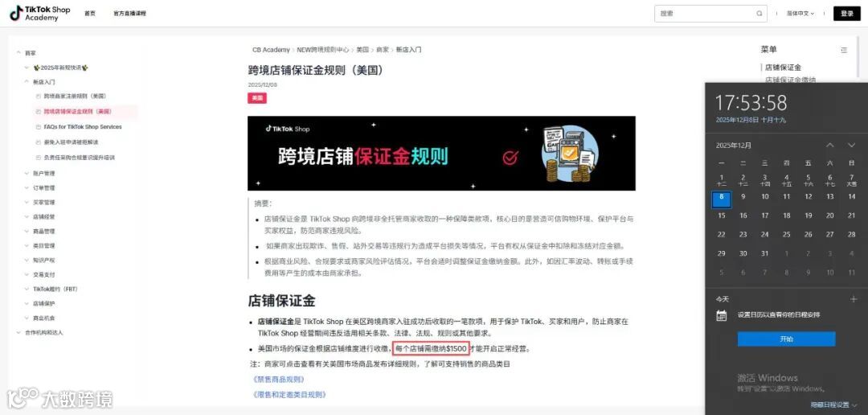Open the 简体中文 language dropdown
Image resolution: width=868 pixels, height=415 pixels.
coord(800,14)
